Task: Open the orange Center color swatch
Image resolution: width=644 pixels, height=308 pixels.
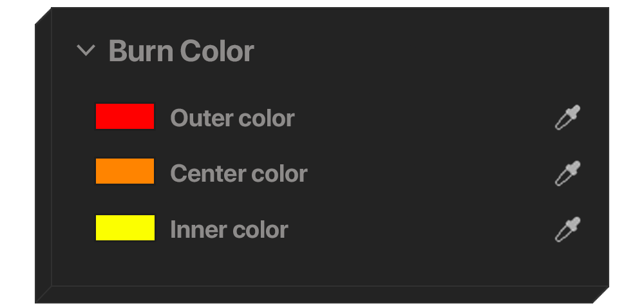Action: tap(125, 171)
